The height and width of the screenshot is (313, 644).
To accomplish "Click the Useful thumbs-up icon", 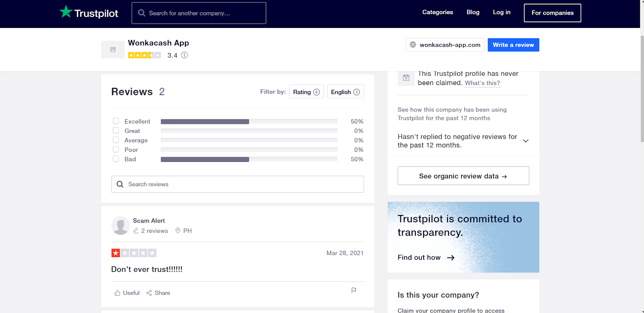I will point(117,293).
